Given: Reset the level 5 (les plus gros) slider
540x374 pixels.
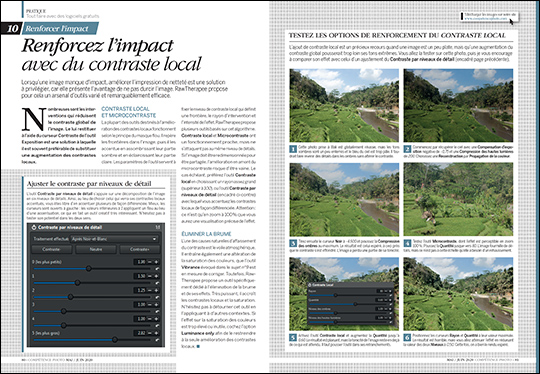Looking at the screenshot, I should click(x=157, y=340).
